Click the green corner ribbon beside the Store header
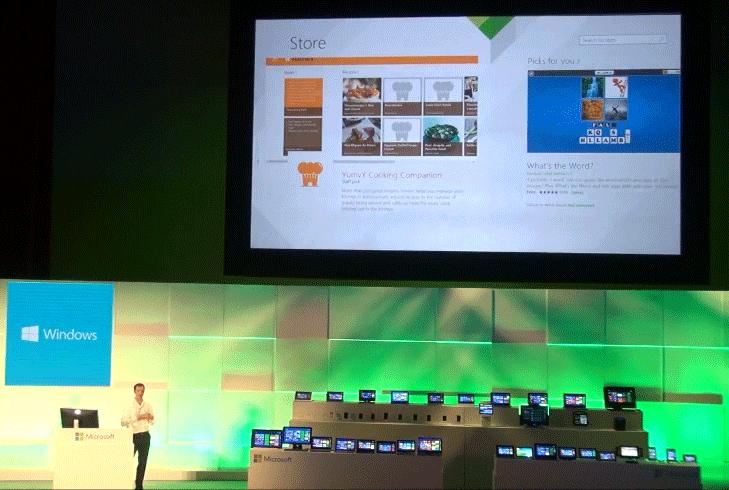The height and width of the screenshot is (490, 729). [x=490, y=27]
